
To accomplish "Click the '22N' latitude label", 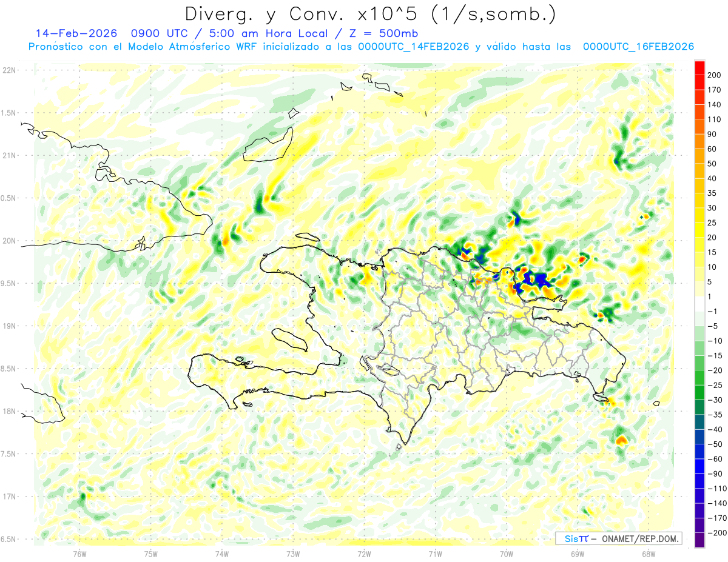I will click(8, 70).
